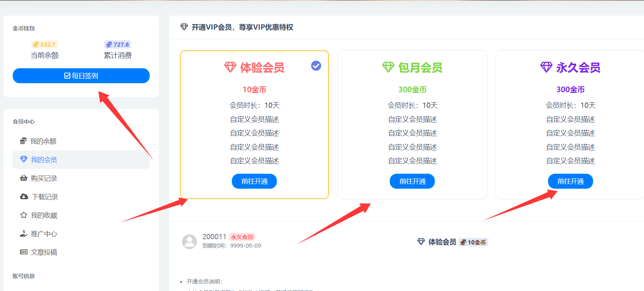Click 前往开通 under 体验会员
644x291 pixels.
[x=254, y=181]
